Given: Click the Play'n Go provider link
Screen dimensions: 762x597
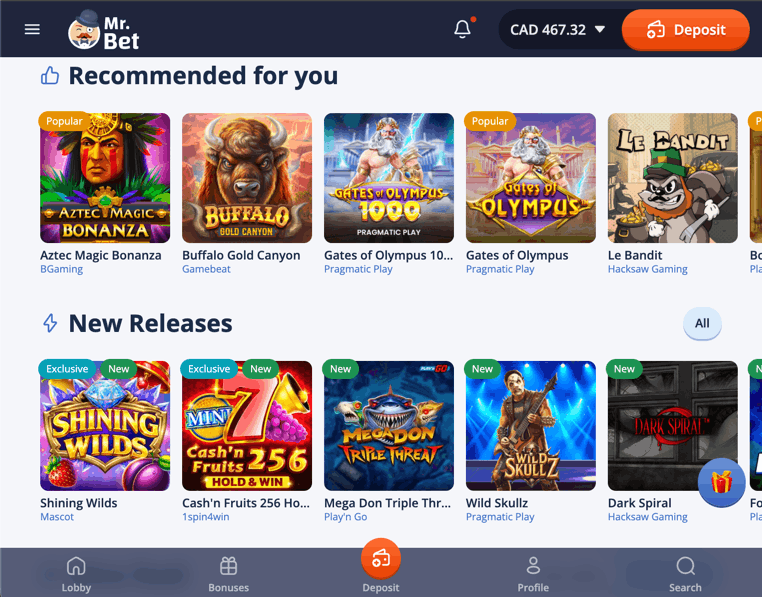Looking at the screenshot, I should point(346,517).
